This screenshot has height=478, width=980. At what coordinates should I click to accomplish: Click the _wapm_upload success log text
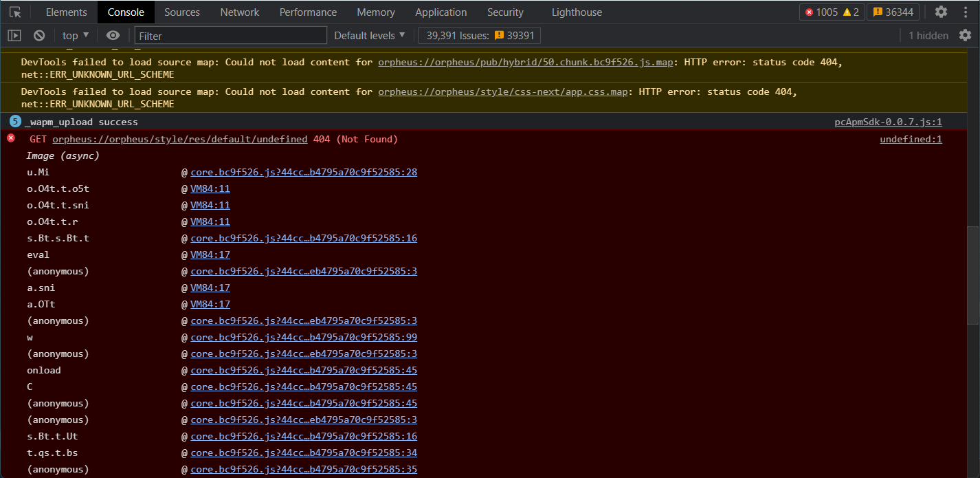81,122
